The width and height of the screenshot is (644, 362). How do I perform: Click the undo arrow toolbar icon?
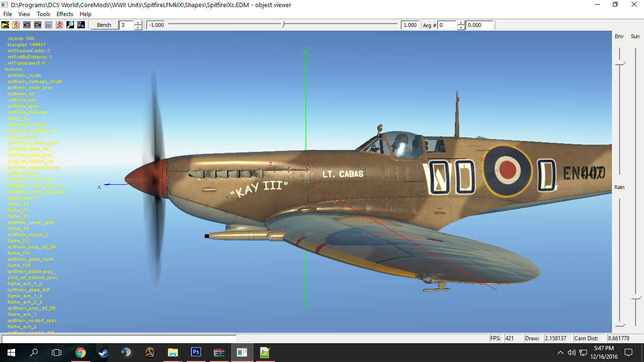tap(27, 25)
